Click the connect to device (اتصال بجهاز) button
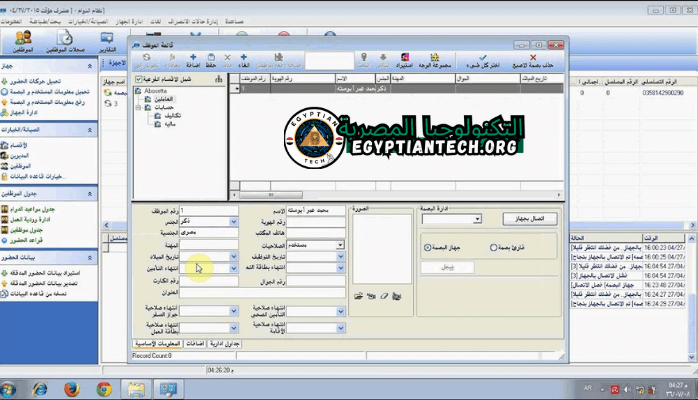The image size is (698, 400). tap(530, 219)
